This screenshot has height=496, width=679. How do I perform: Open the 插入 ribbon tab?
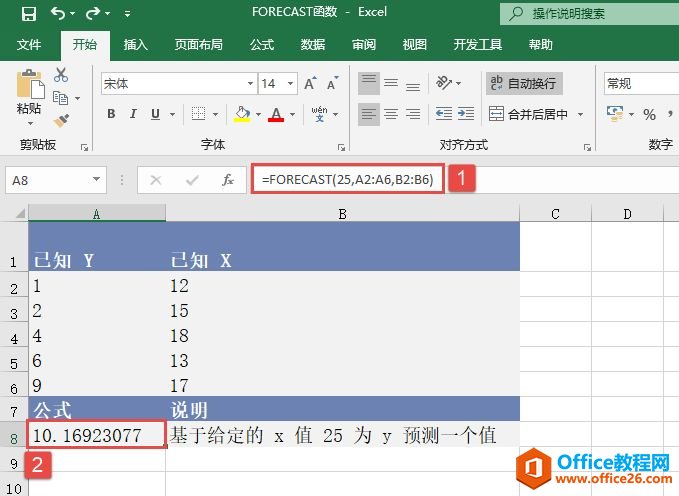[136, 45]
